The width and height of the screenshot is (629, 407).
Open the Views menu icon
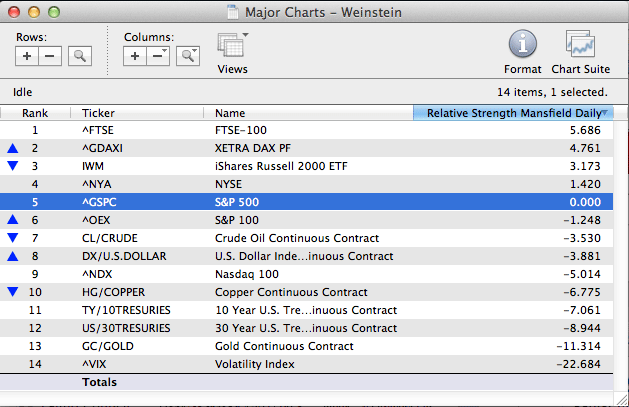click(x=232, y=45)
